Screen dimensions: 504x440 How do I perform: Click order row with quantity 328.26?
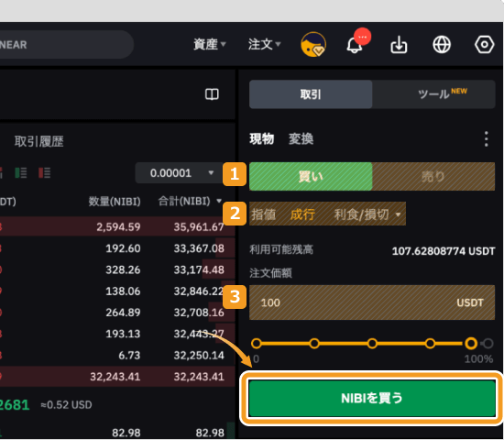point(117,269)
